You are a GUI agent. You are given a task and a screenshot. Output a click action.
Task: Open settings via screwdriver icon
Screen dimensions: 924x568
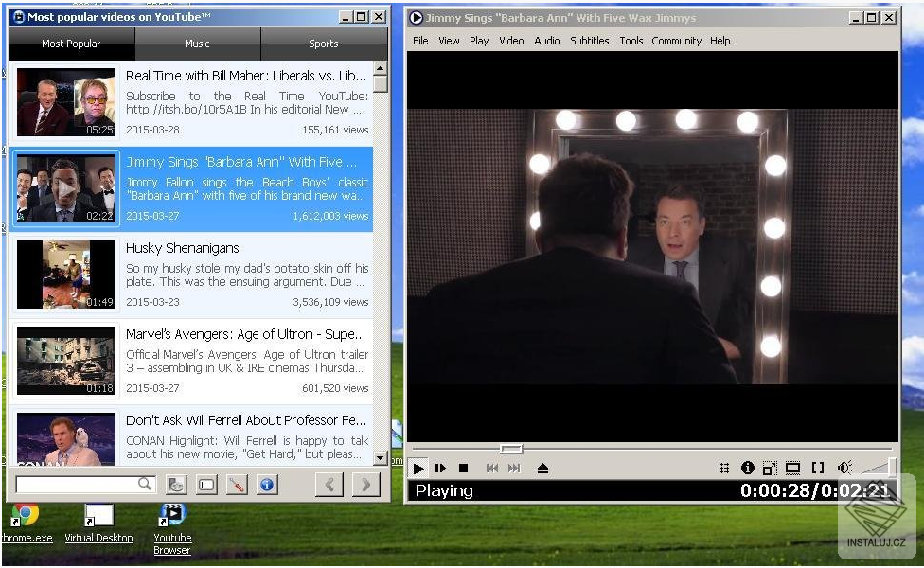click(x=237, y=485)
